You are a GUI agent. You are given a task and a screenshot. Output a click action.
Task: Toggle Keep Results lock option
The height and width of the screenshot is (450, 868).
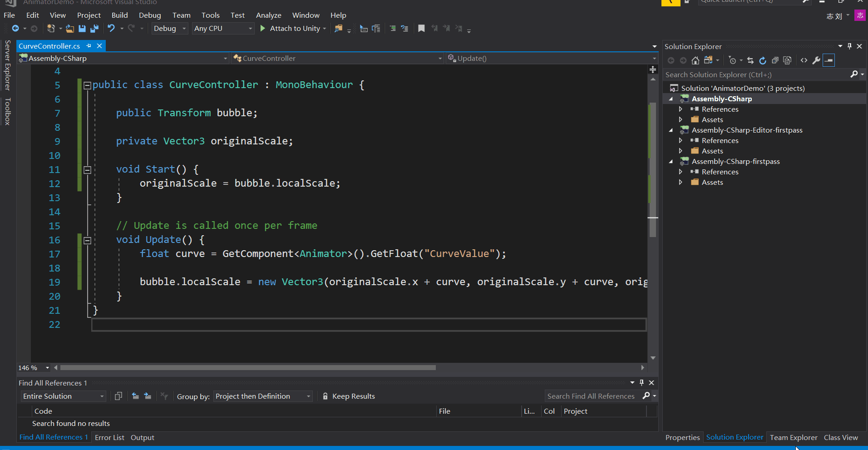coord(349,396)
